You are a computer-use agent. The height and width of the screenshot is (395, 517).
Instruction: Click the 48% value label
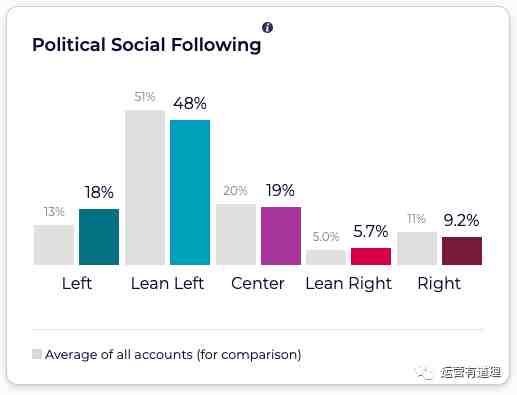(x=190, y=103)
